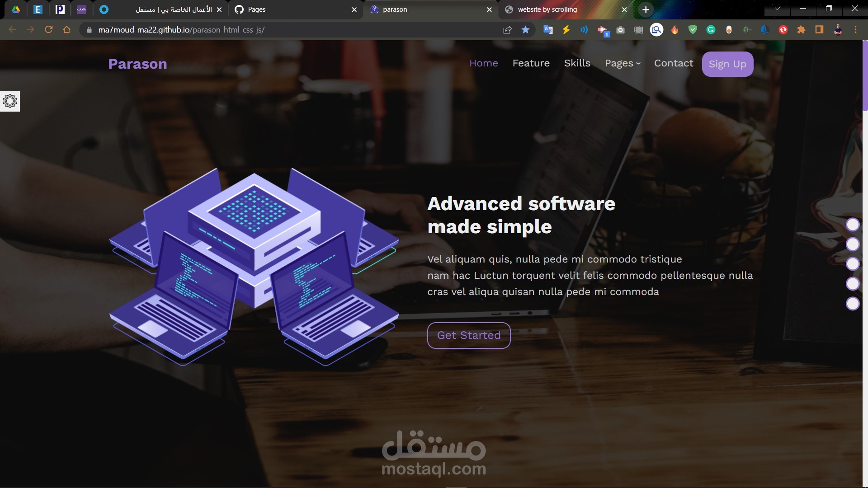Open the tab search chevron in title bar

pyautogui.click(x=777, y=9)
